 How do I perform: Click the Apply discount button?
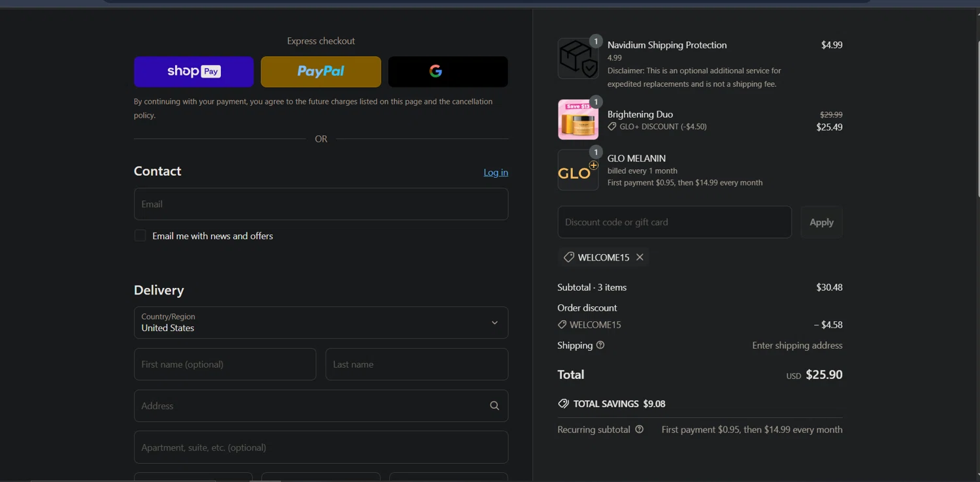(x=821, y=222)
